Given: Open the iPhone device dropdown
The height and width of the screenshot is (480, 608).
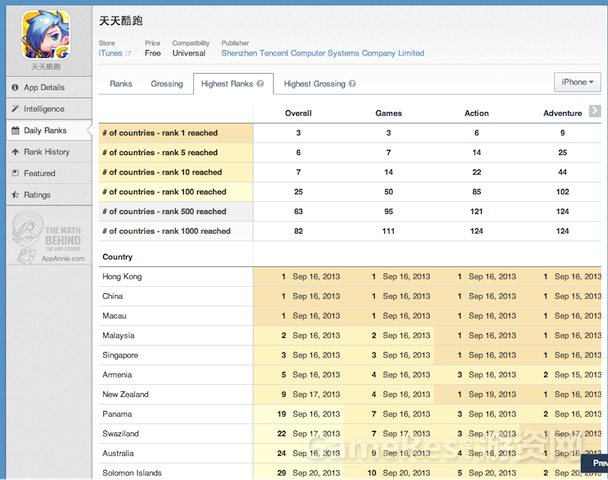Looking at the screenshot, I should tap(577, 82).
